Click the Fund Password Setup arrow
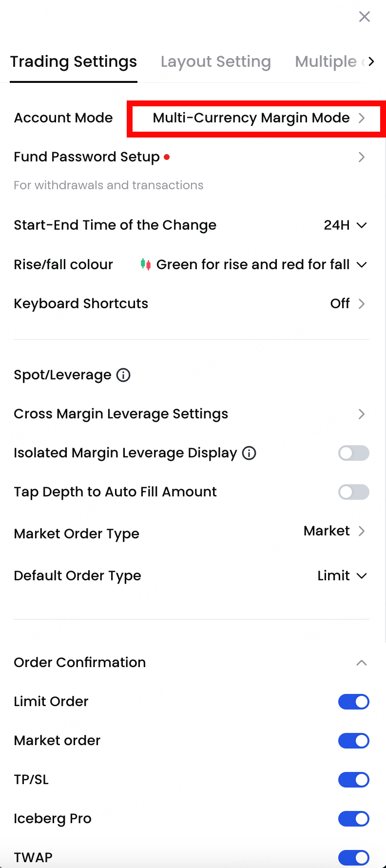The image size is (386, 868). [361, 157]
